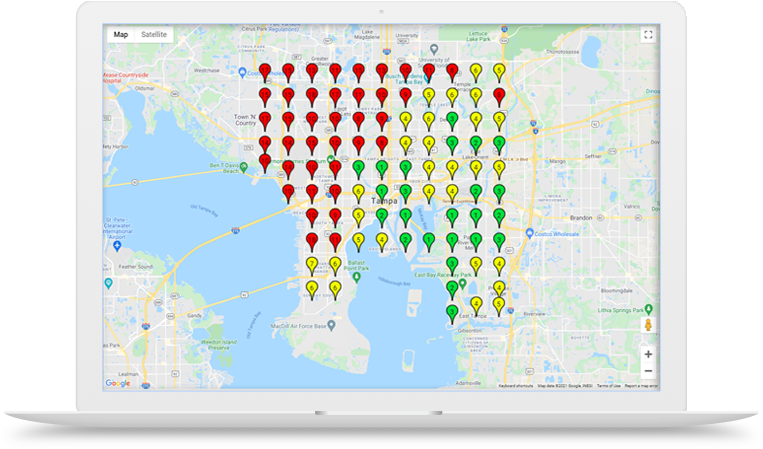
Task: Click the Thonotosassa label
Action: (x=563, y=52)
